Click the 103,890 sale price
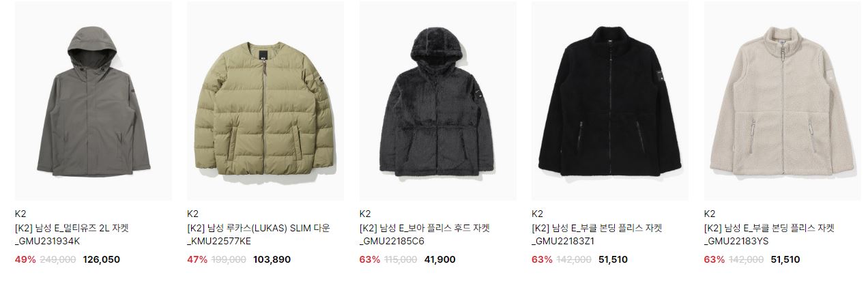 (x=272, y=259)
